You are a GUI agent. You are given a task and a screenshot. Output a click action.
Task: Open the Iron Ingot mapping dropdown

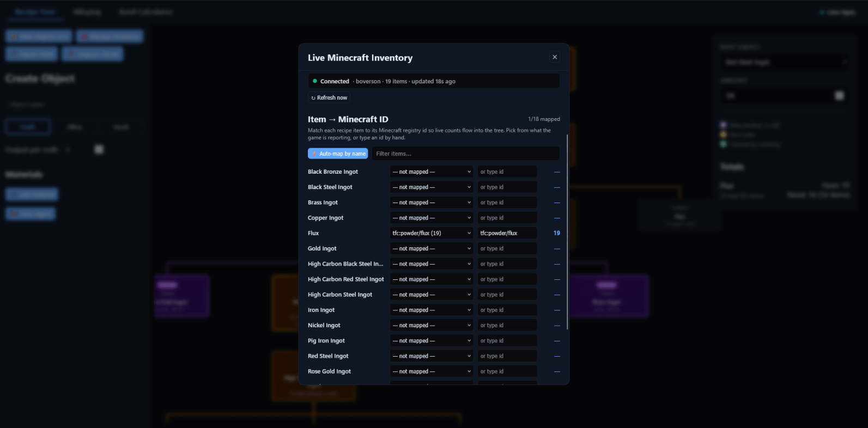click(x=432, y=310)
